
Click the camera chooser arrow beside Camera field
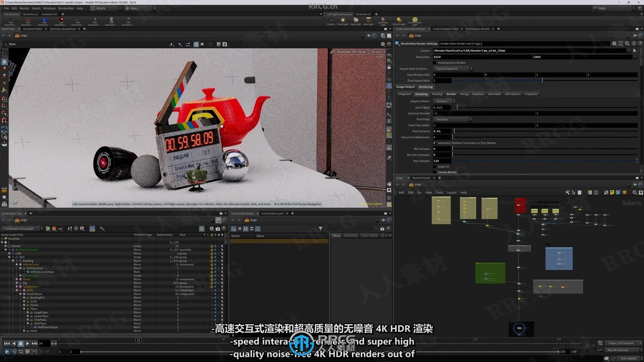pos(635,51)
